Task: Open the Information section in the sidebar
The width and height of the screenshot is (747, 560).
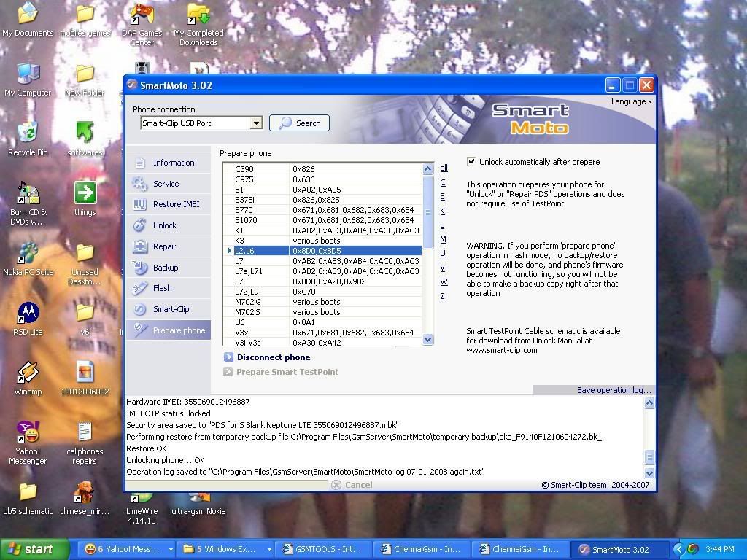Action: [169, 163]
